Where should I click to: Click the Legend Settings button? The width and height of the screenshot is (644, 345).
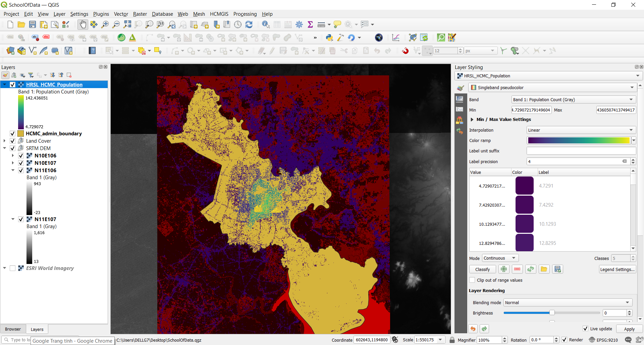pos(618,269)
